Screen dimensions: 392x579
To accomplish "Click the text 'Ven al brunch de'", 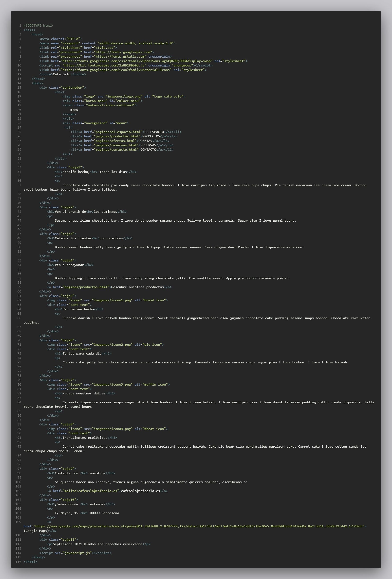I will [70, 212].
